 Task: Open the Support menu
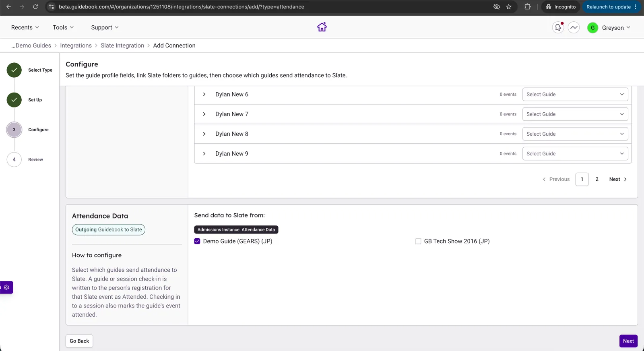105,27
